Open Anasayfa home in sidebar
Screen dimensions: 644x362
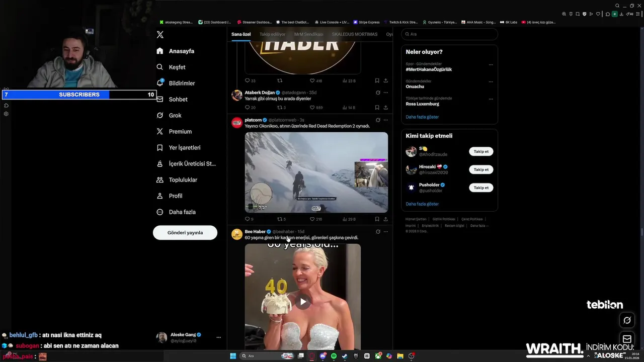click(x=175, y=51)
